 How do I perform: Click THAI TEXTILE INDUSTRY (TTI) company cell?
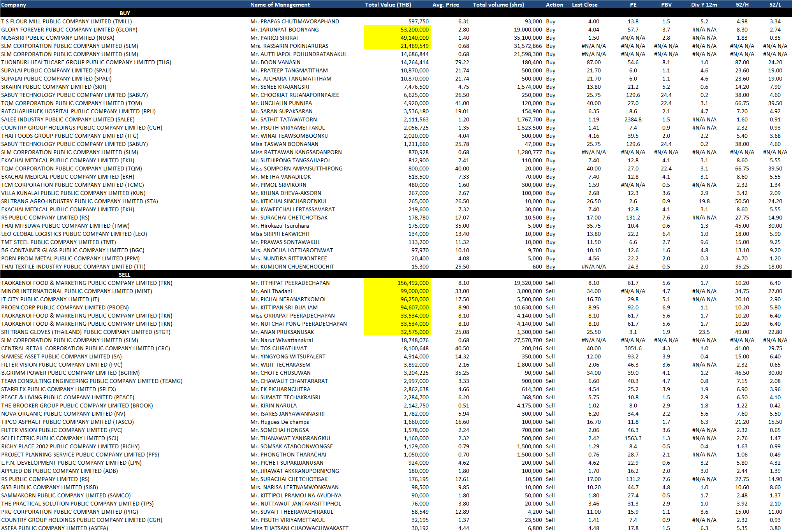coord(73,267)
